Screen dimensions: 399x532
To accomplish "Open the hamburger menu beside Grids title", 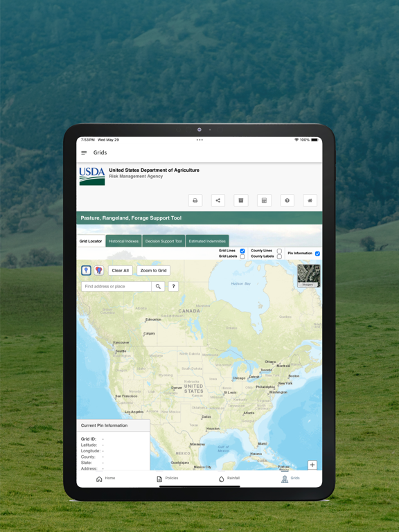I will pyautogui.click(x=84, y=152).
